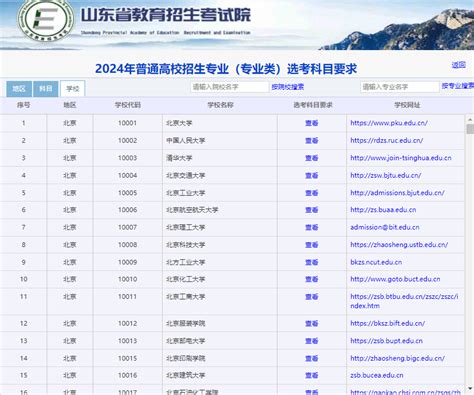Open 查看 for 北京工商大学
474x395 pixels.
coord(312,297)
